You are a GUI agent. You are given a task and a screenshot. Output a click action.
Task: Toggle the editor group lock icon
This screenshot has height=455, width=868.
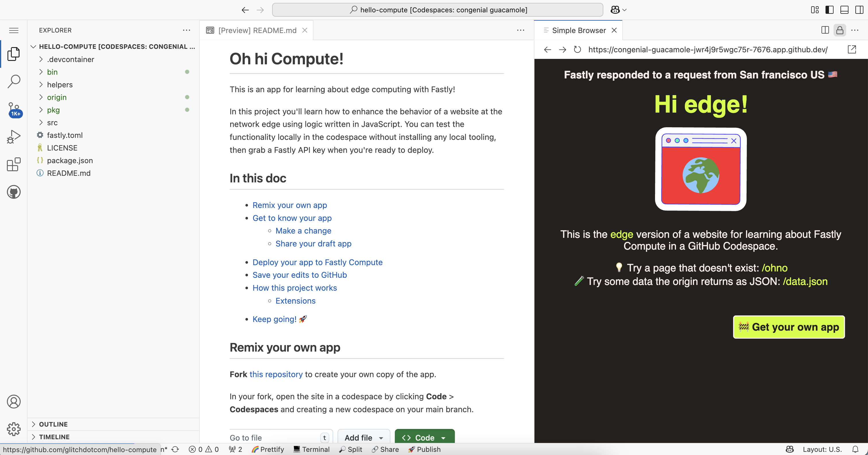coord(840,30)
